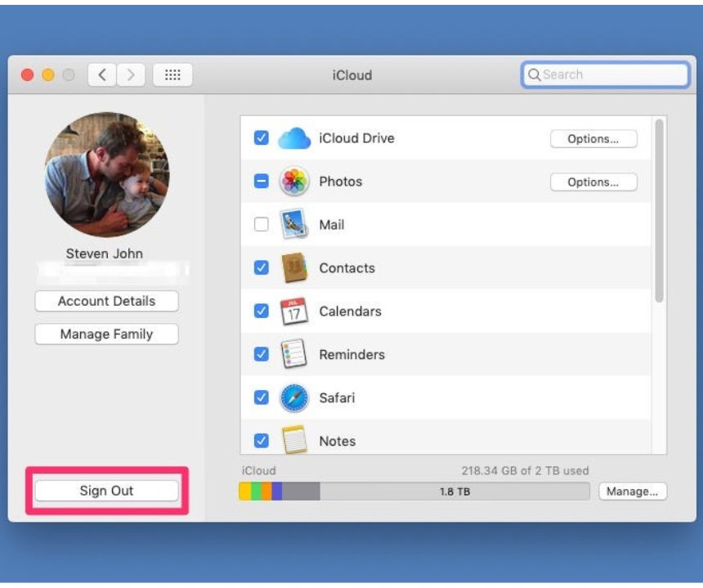The width and height of the screenshot is (703, 588).
Task: Click the Photos app icon
Action: 293,182
